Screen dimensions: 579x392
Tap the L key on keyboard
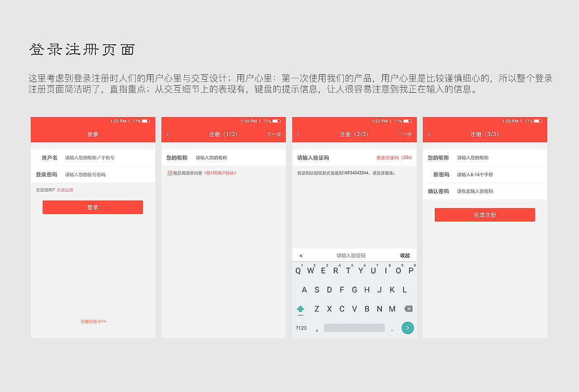pos(404,290)
